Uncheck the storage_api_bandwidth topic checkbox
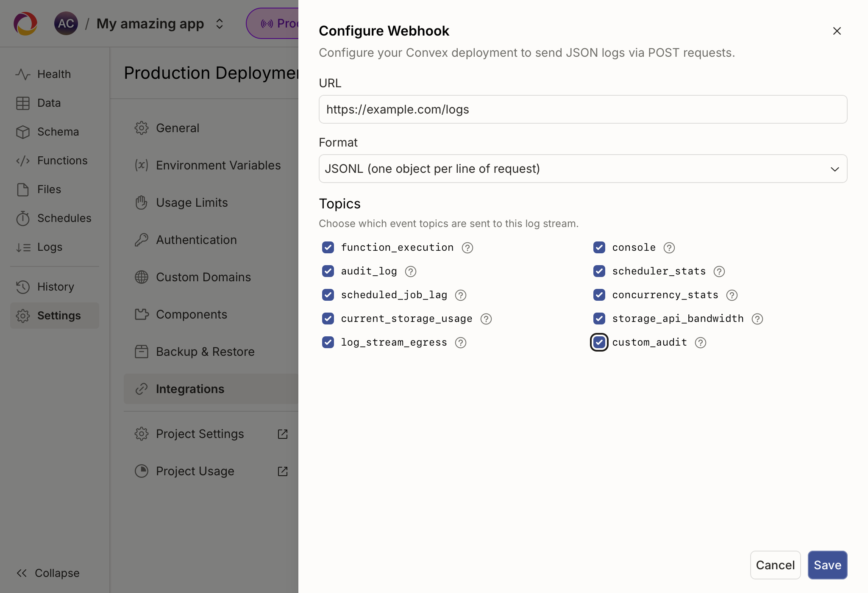The height and width of the screenshot is (593, 868). pyautogui.click(x=599, y=319)
